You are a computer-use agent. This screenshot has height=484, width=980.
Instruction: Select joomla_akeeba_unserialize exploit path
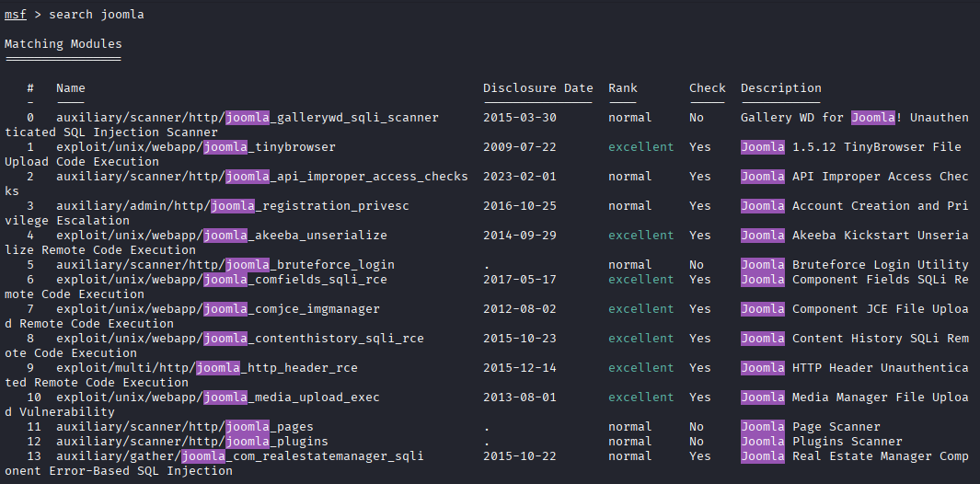pyautogui.click(x=222, y=236)
